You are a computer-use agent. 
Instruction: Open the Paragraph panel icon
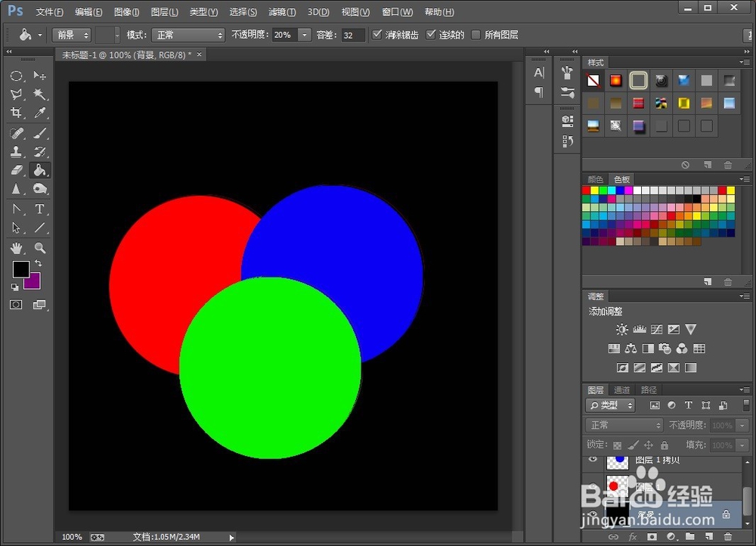click(x=539, y=92)
